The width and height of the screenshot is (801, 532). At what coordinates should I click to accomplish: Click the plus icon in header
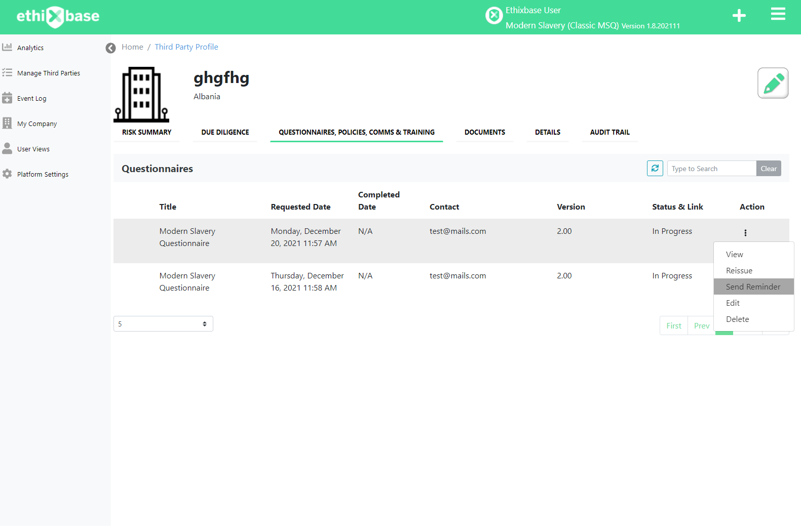739,16
